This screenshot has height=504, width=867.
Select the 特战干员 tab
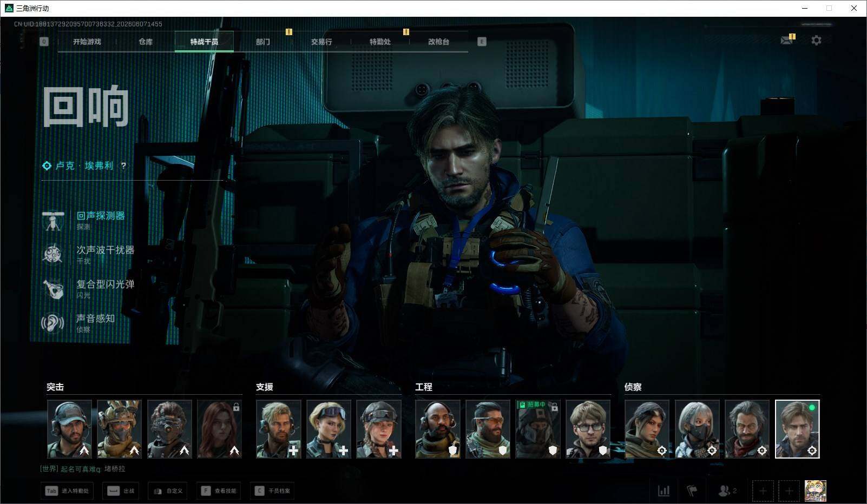click(x=204, y=42)
